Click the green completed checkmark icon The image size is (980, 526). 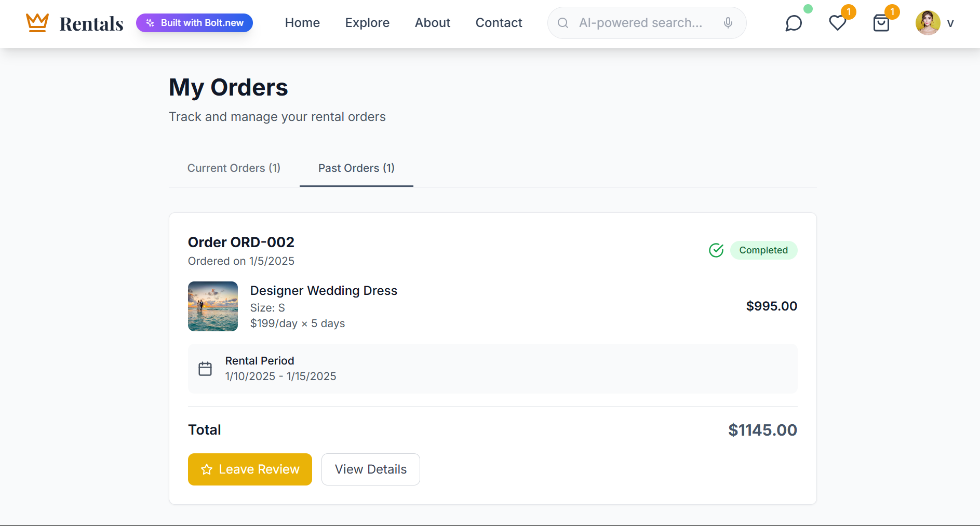[716, 250]
